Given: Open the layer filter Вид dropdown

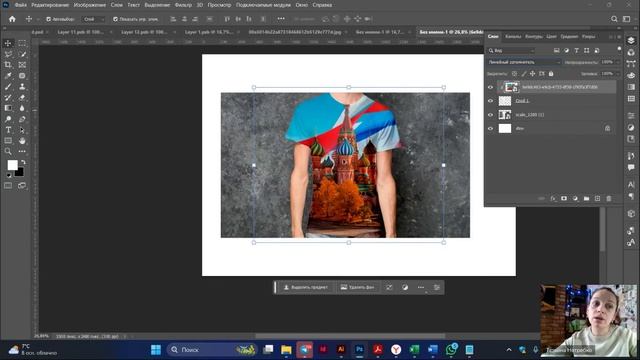Looking at the screenshot, I should (x=511, y=51).
